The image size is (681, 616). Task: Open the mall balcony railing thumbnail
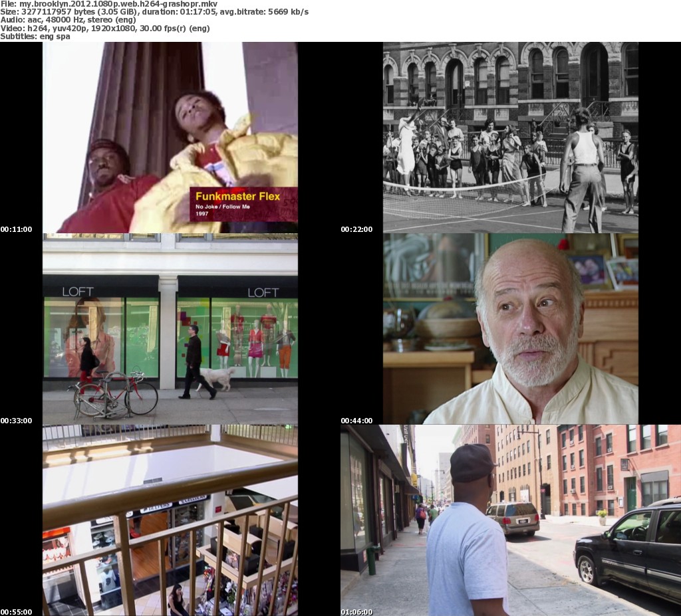pyautogui.click(x=170, y=520)
